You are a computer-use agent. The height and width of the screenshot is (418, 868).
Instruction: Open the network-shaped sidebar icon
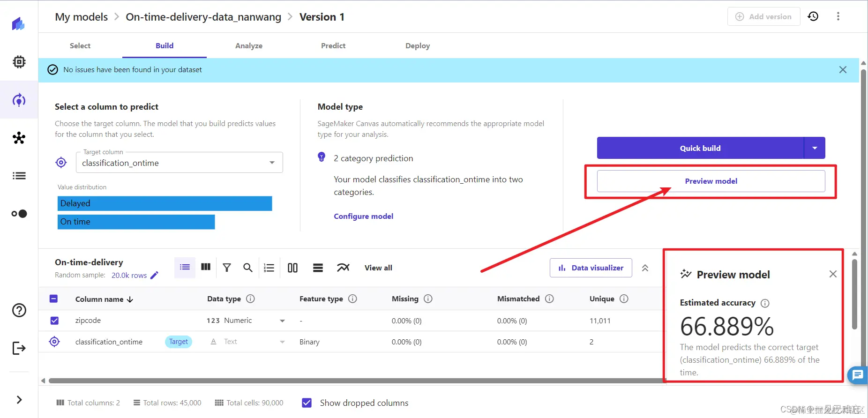(x=19, y=138)
